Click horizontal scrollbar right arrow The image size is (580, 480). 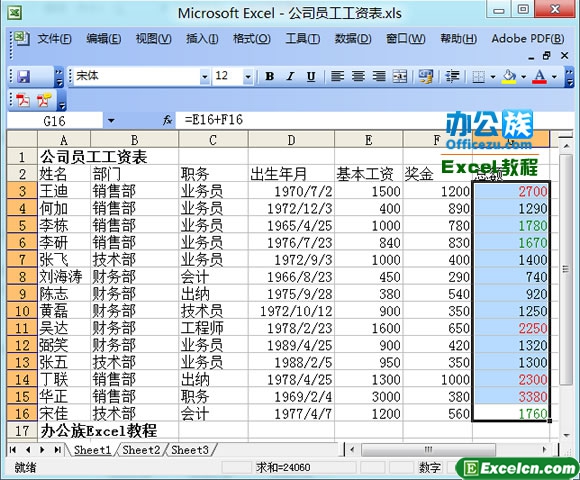544,450
